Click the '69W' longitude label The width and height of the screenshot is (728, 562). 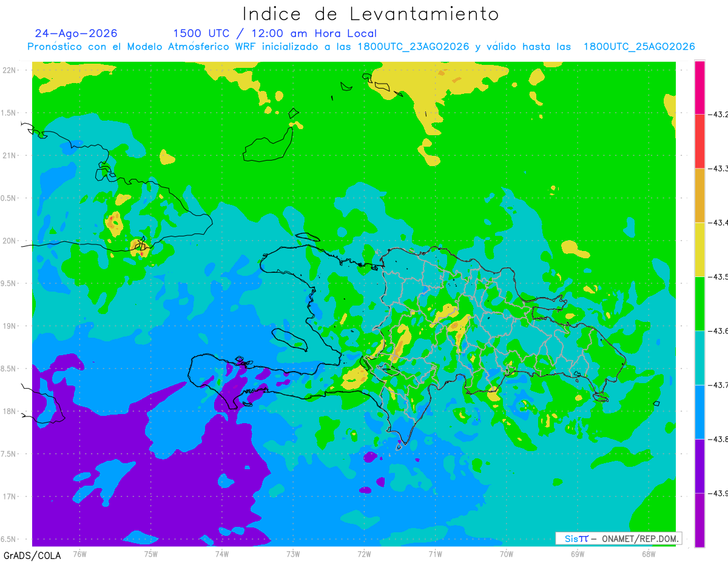tap(578, 554)
